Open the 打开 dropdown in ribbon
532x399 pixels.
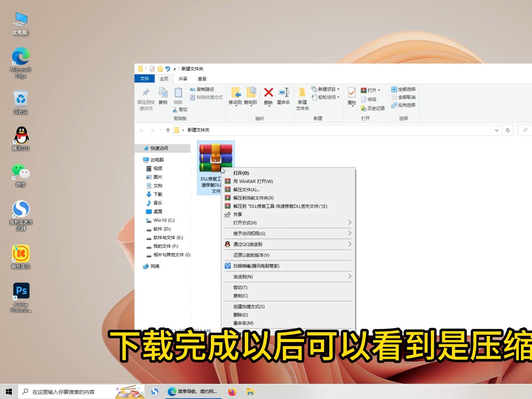click(371, 90)
